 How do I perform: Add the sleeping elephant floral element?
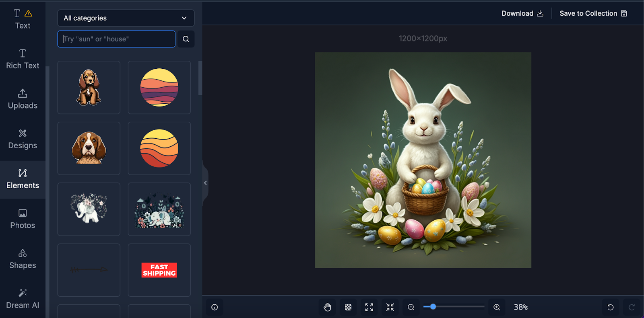click(159, 209)
